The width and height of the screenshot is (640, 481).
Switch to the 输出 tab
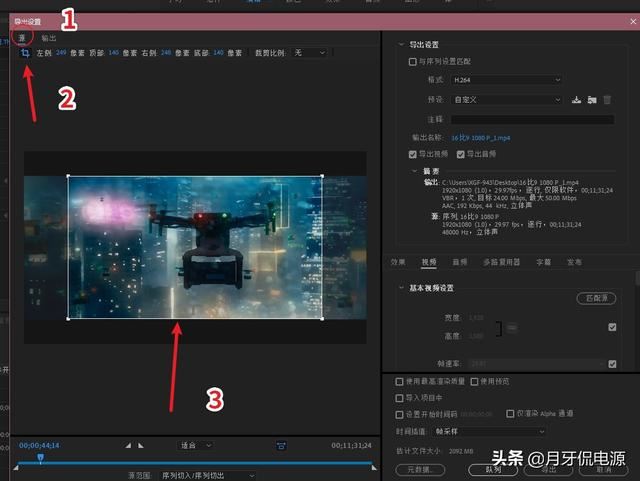(49, 38)
